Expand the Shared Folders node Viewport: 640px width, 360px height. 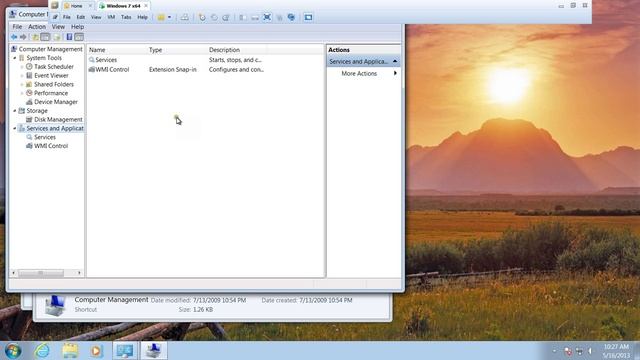[22, 84]
